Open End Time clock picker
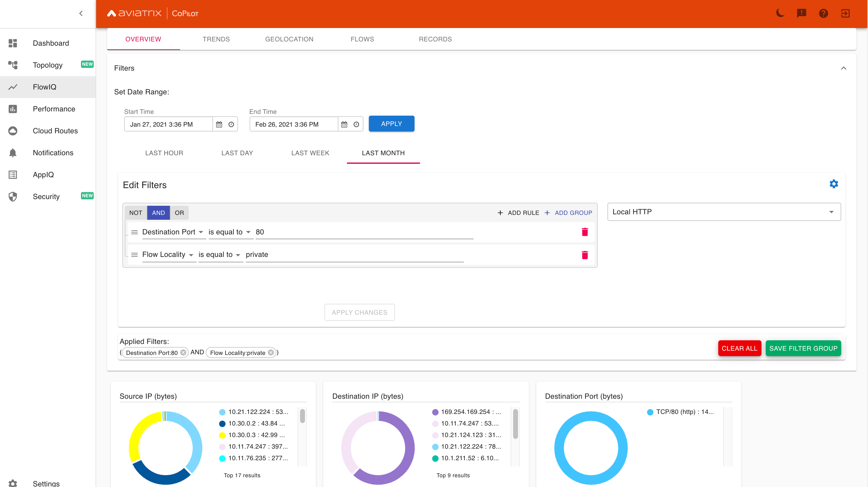 tap(356, 124)
